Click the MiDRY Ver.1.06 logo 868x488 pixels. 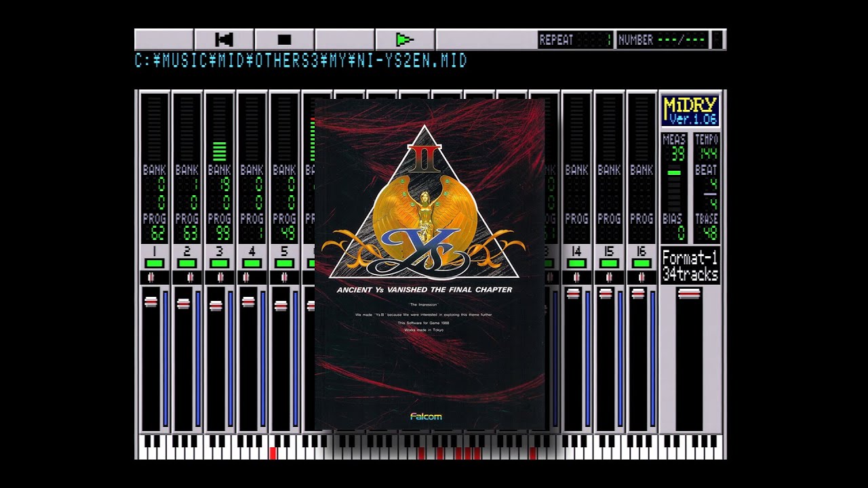[690, 111]
